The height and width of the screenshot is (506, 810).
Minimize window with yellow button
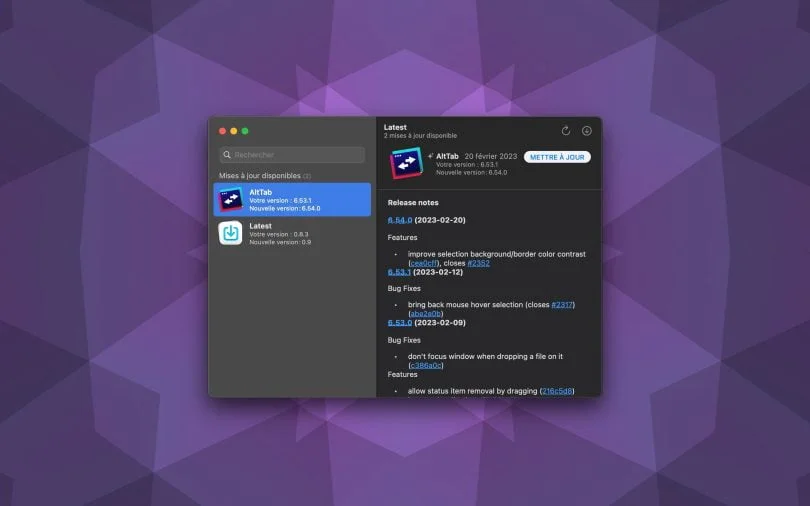point(234,131)
